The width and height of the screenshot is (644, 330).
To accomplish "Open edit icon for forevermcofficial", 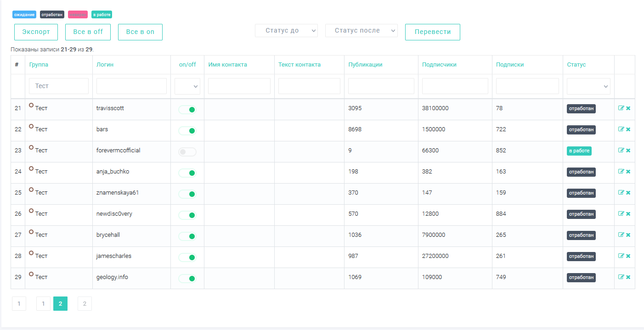I will 621,151.
